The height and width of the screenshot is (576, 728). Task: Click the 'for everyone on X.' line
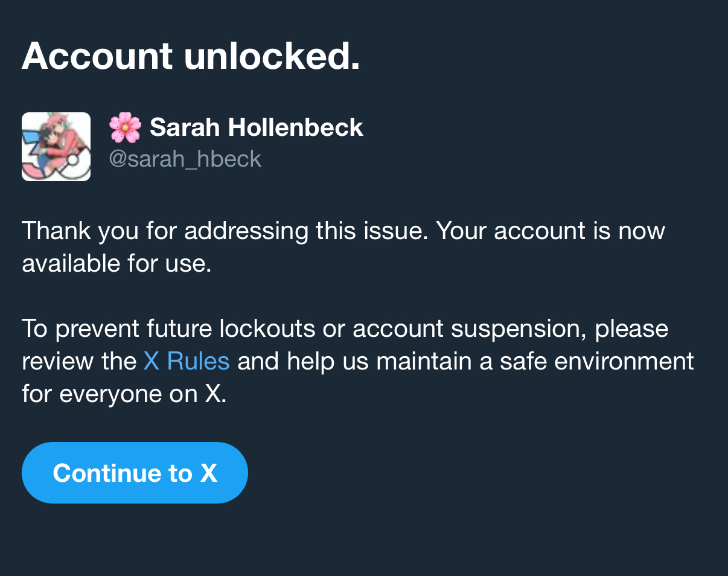pos(124,394)
